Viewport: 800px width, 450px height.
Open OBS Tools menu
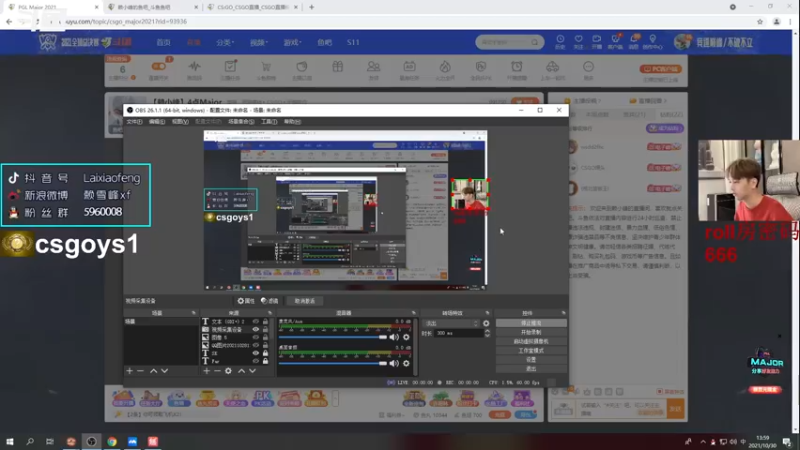pos(269,121)
